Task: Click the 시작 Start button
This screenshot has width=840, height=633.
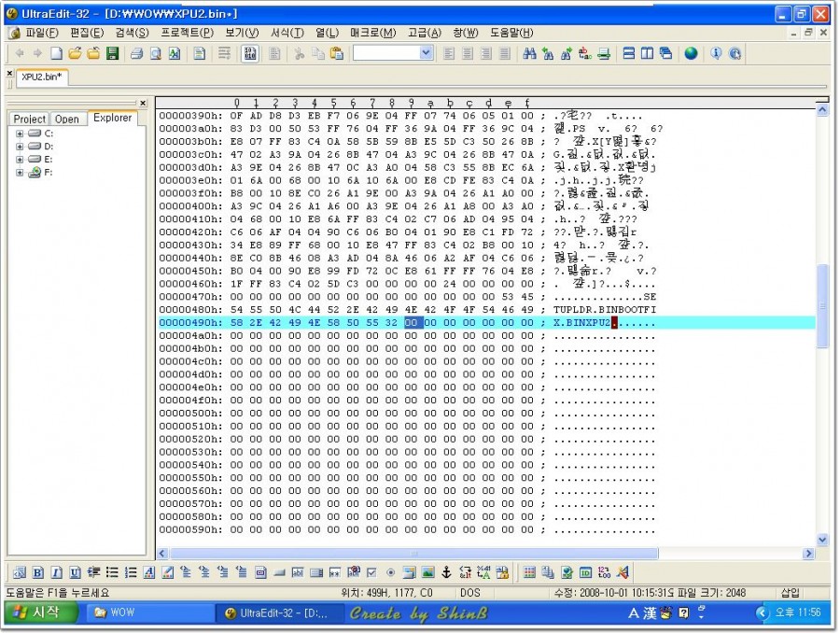Action: [x=41, y=612]
